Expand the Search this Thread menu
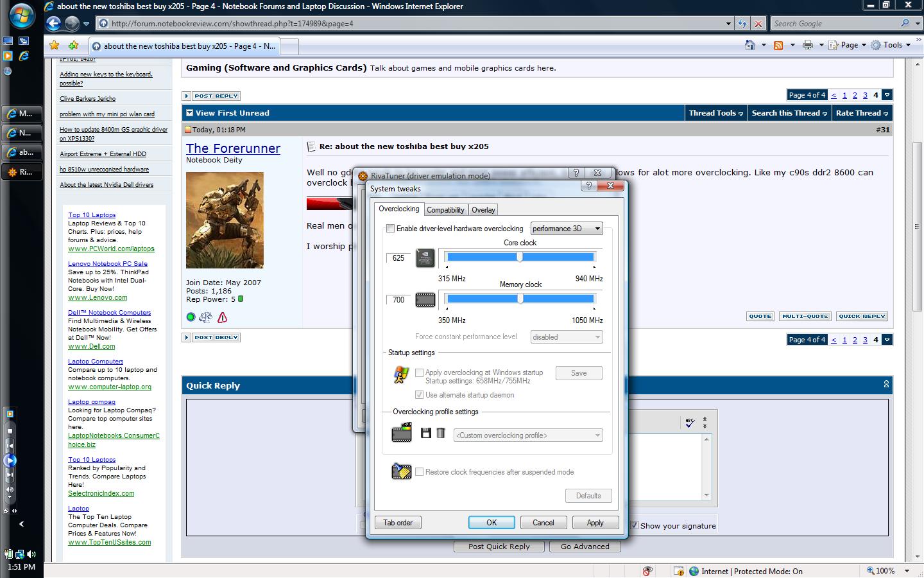Screen dimensions: 924x578 click(789, 113)
